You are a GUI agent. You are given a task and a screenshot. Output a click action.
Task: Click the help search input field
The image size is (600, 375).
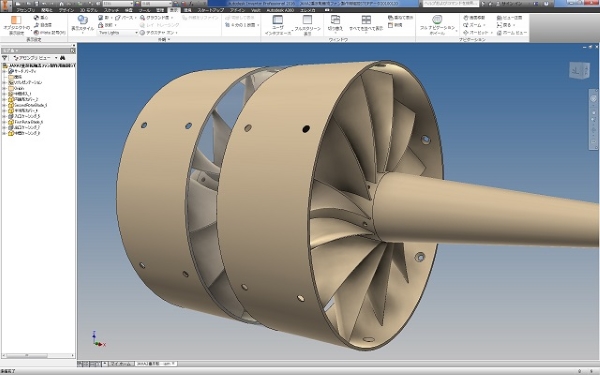click(450, 3)
